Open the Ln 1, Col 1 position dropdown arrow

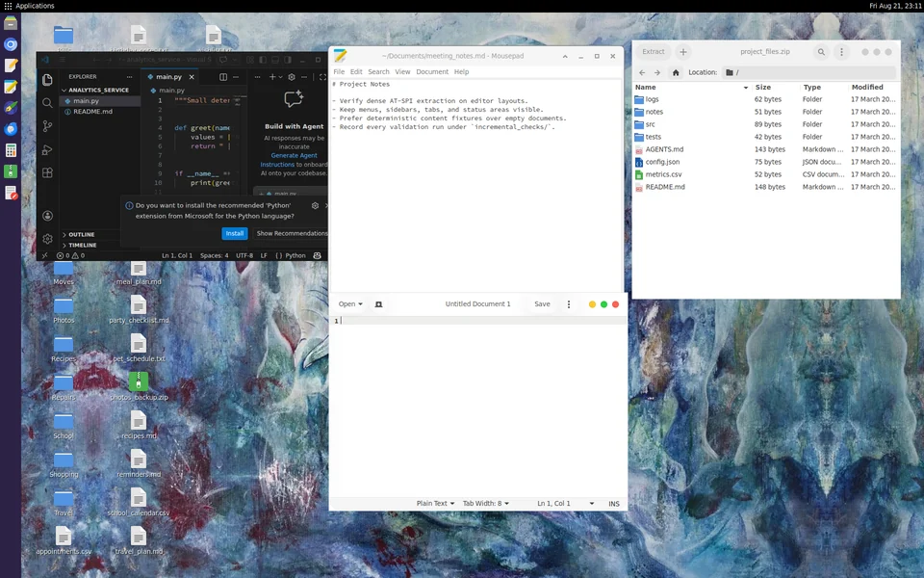tap(592, 504)
